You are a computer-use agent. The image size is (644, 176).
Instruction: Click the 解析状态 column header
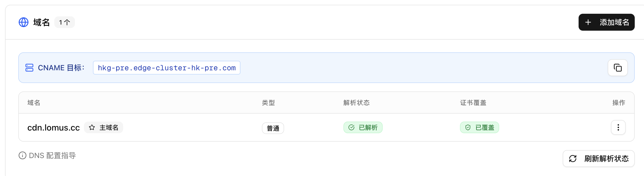pos(356,103)
